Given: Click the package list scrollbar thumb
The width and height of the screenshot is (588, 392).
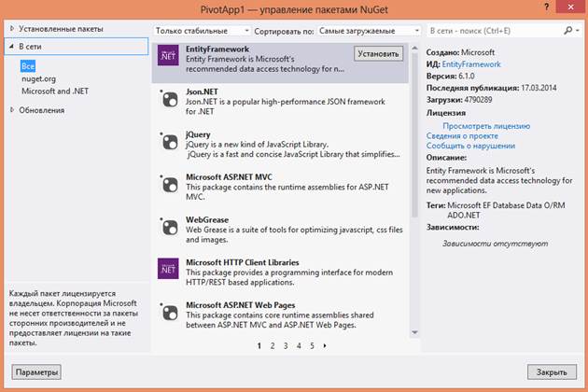Looking at the screenshot, I should coord(414,135).
